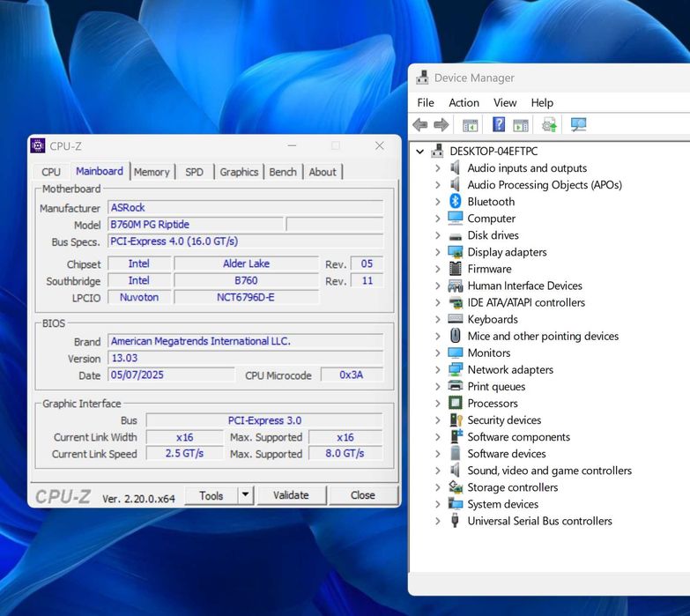Click the Update device driver toolbar icon
690x616 pixels.
tap(549, 125)
